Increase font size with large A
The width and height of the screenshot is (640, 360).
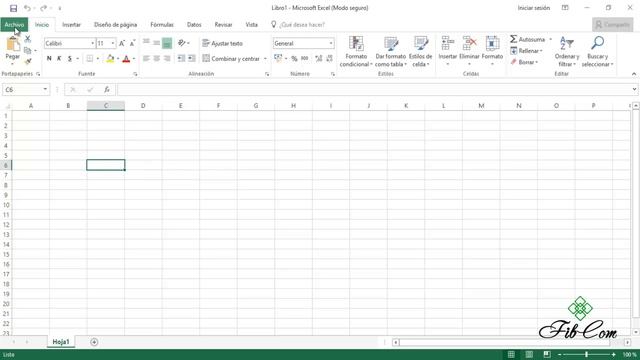(122, 43)
